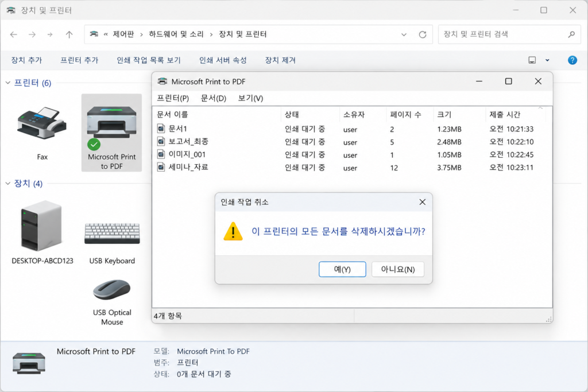Click 장치 및 프린터 breadcrumb segment

tap(243, 34)
